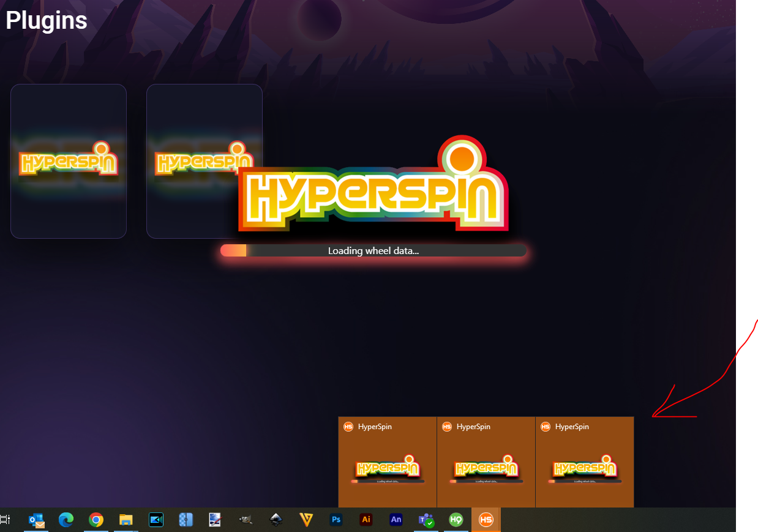
Task: Click the Loading wheel data progress bar
Action: coord(373,250)
